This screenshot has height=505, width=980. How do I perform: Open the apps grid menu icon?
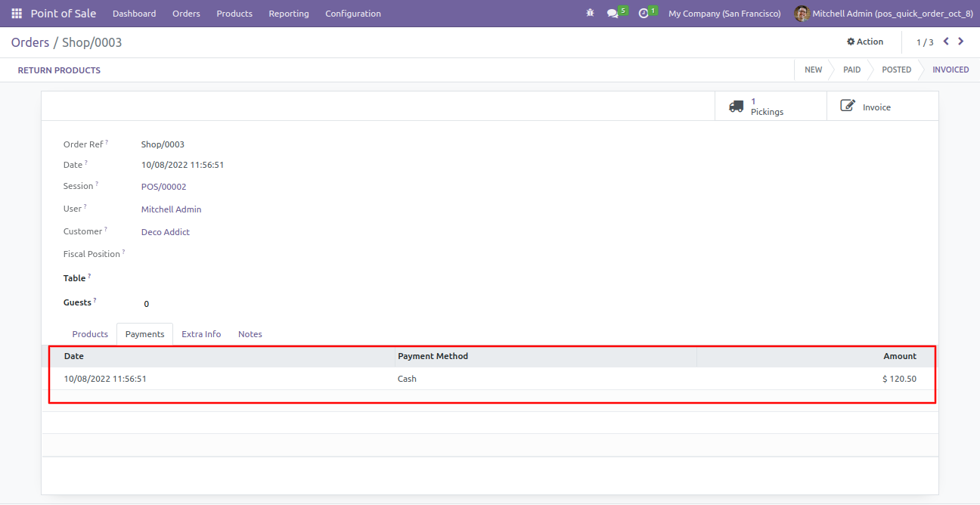(x=17, y=14)
